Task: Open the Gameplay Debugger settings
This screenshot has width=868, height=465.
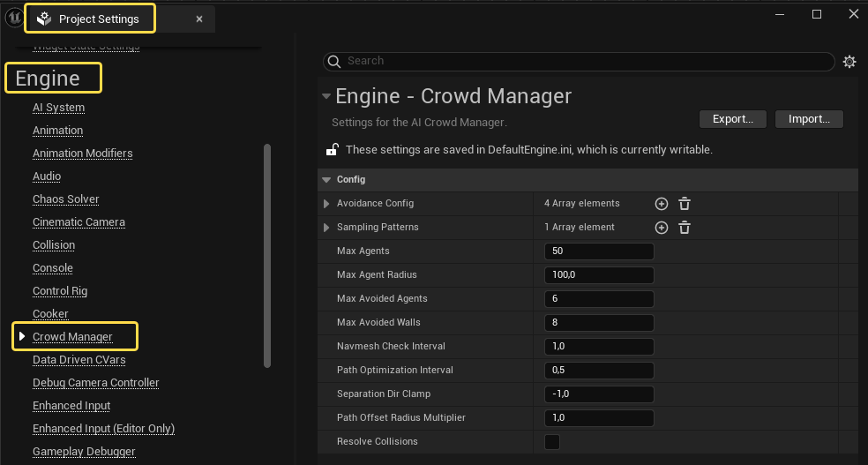Action: coord(84,452)
